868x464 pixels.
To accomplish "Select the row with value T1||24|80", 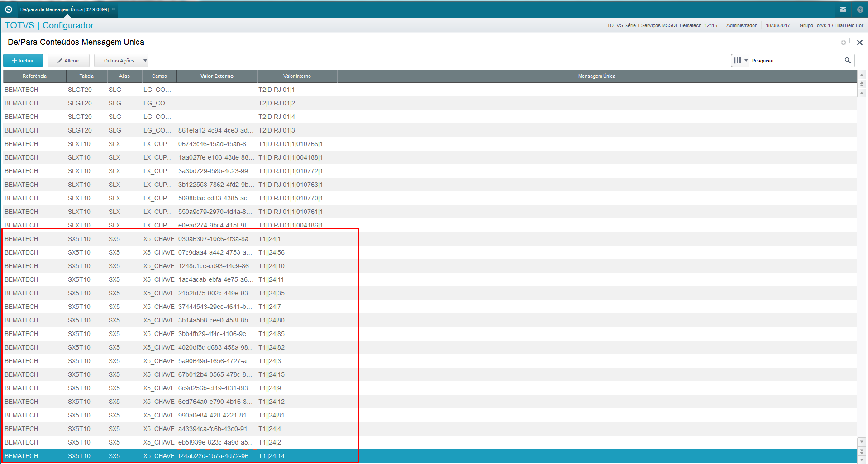I will tap(430, 320).
